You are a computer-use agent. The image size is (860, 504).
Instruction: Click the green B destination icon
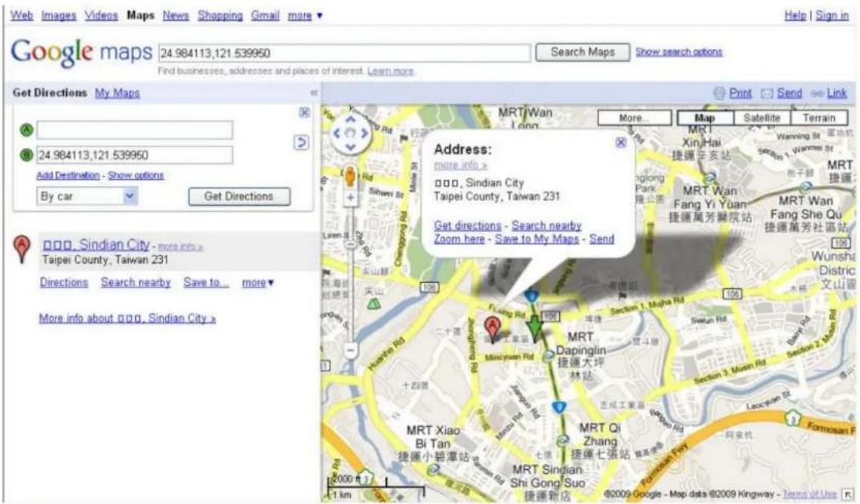[26, 155]
